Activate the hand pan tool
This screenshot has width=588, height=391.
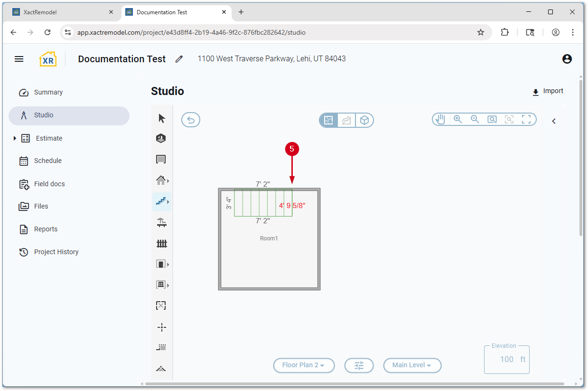coord(441,119)
